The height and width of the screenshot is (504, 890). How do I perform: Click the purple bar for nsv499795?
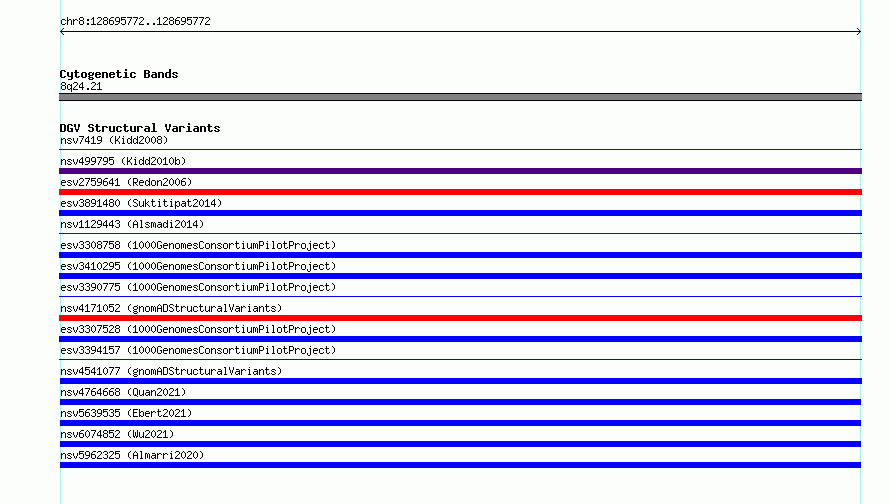(x=460, y=171)
